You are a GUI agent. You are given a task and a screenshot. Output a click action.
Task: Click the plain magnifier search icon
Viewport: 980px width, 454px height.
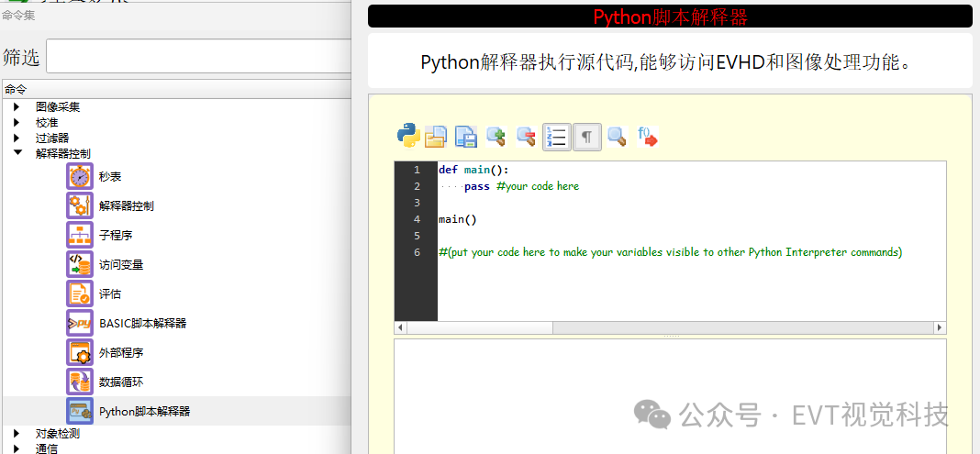(x=617, y=136)
